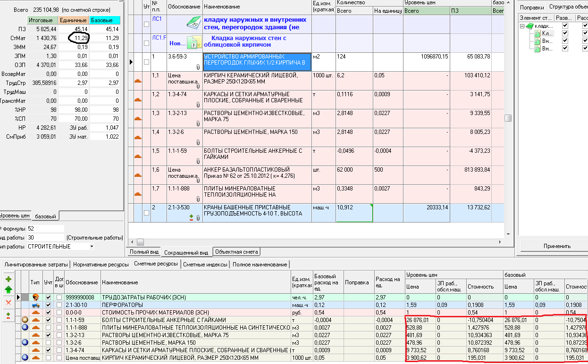The height and width of the screenshot is (364, 588).
Task: Click the green book icon in the structure tree
Action: point(529,26)
